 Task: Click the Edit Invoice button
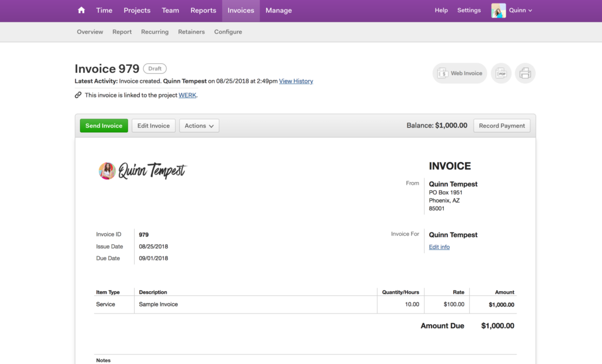pyautogui.click(x=153, y=126)
